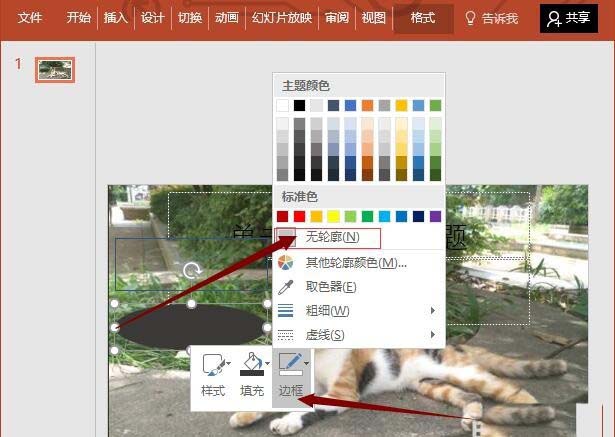
Task: Click the eyedropper icon
Action: (x=286, y=287)
